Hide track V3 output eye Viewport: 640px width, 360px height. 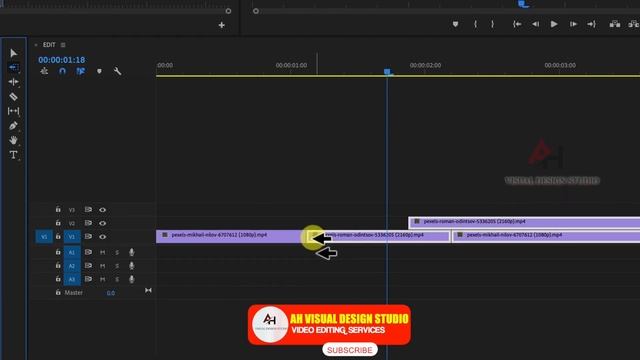[x=102, y=210]
